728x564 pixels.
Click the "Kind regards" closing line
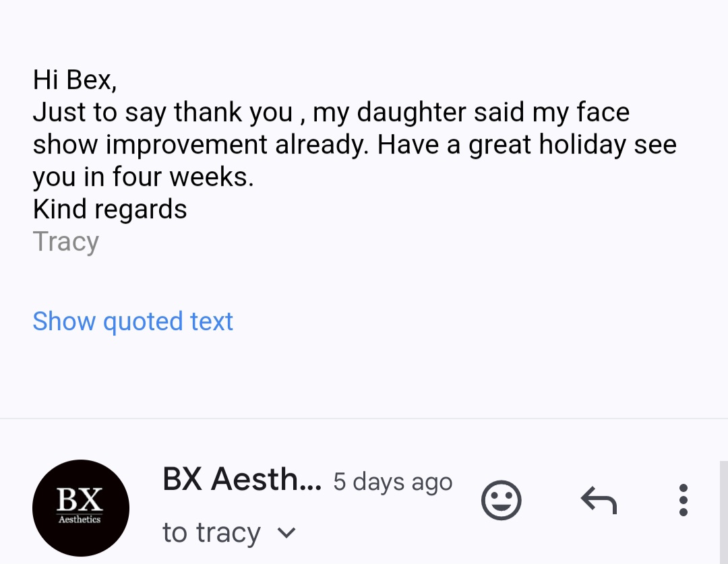point(110,209)
